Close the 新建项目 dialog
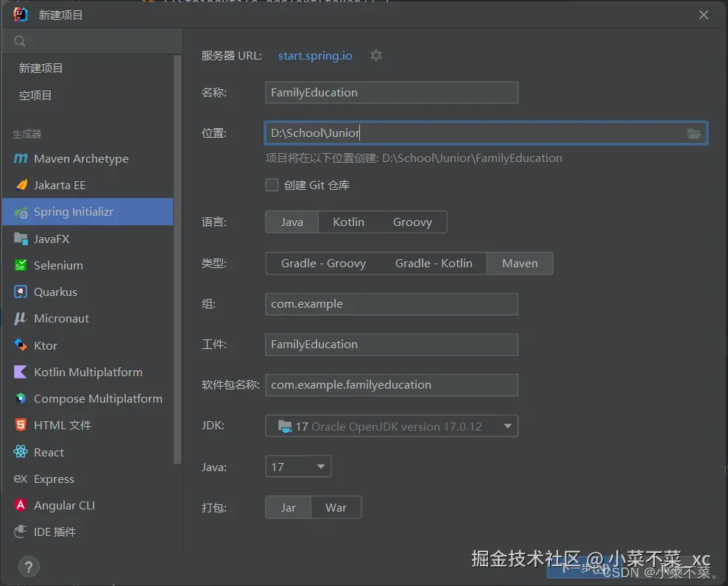 pyautogui.click(x=704, y=15)
